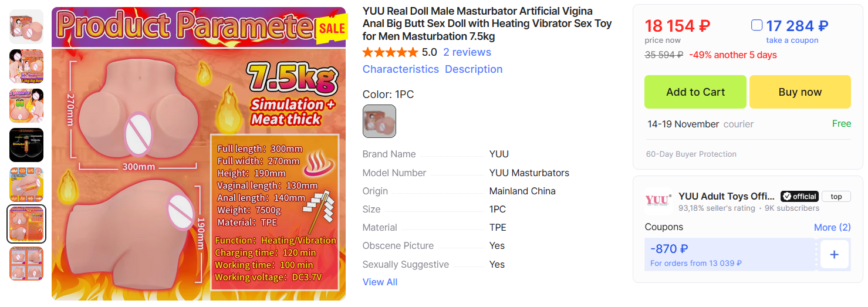Click the Buy now button
This screenshot has height=307, width=868.
click(800, 92)
